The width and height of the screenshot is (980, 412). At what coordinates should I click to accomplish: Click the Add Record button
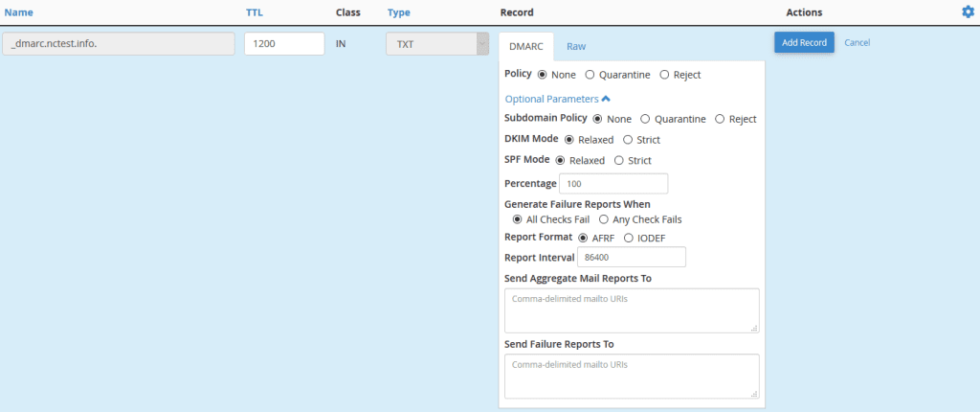[804, 42]
